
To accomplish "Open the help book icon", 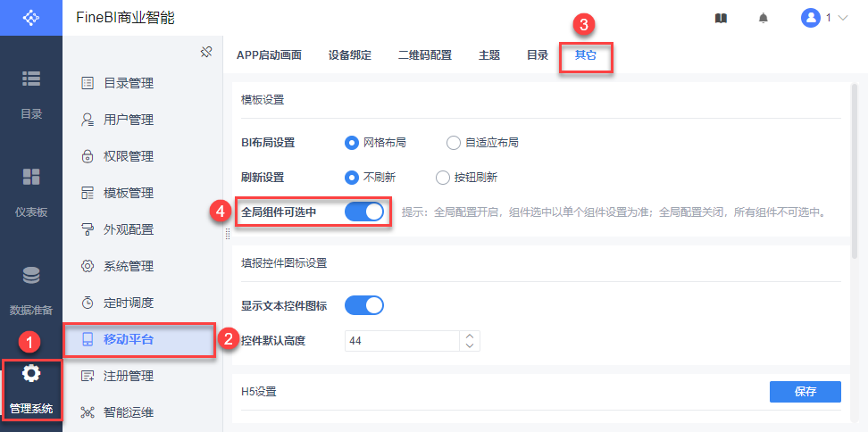I will 721,18.
